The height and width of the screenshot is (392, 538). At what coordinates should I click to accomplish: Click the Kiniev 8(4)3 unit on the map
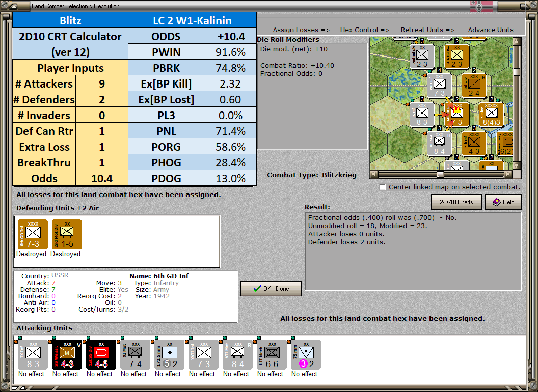click(491, 115)
